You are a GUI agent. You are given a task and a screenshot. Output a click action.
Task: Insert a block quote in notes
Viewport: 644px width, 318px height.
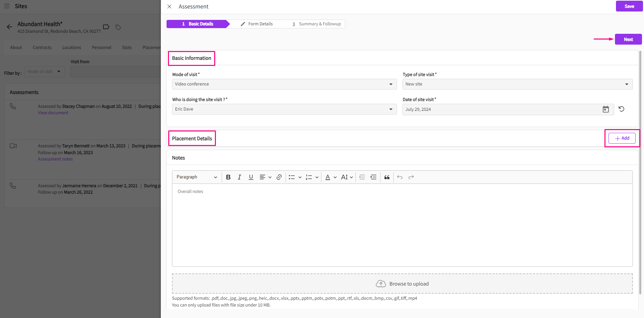click(387, 177)
